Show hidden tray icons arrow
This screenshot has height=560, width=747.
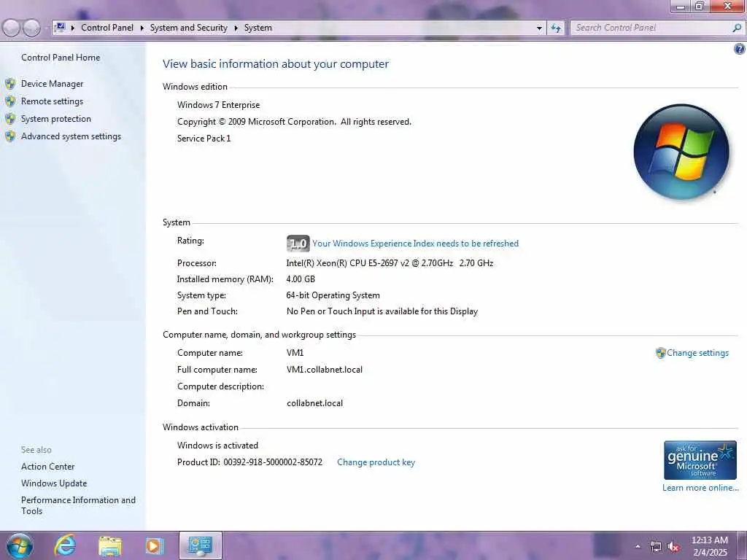[x=638, y=547]
